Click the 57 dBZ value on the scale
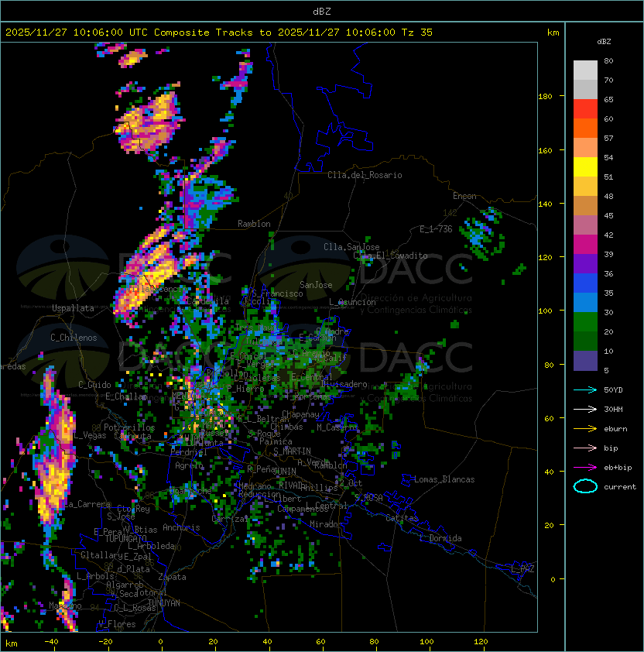This screenshot has height=652, width=644. (x=608, y=138)
